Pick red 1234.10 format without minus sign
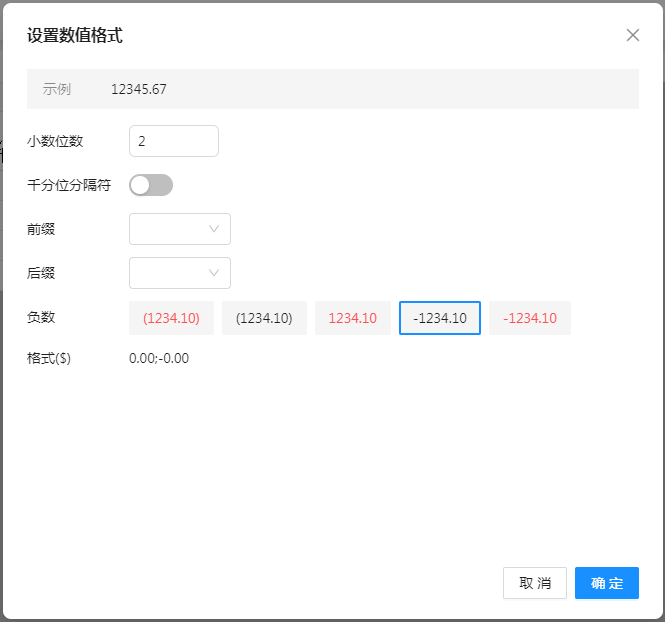 point(352,318)
